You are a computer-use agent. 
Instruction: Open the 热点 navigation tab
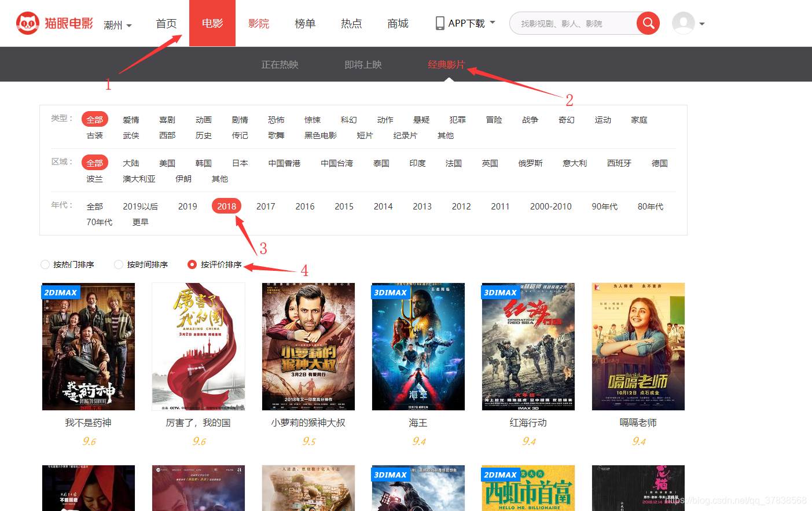coord(351,23)
